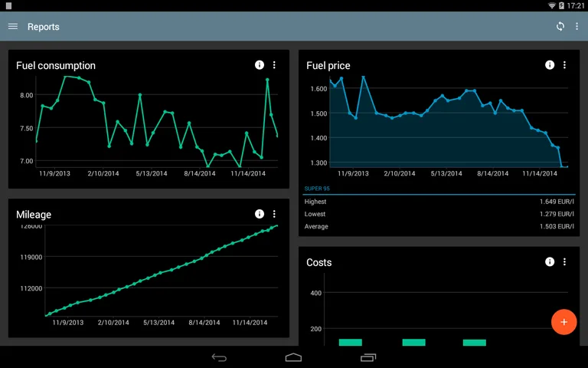Tap the Fuel consumption card title

pyautogui.click(x=56, y=66)
